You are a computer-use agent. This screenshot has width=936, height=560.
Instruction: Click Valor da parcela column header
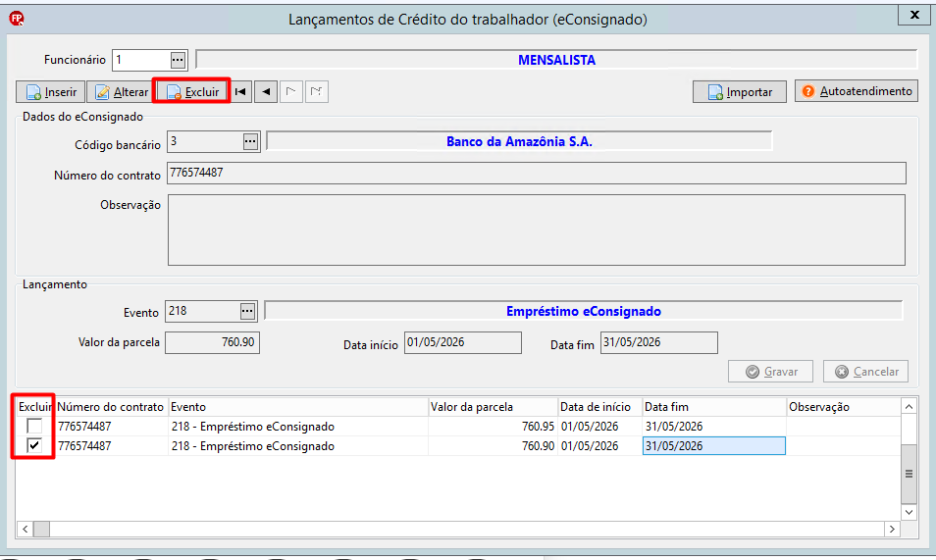[493, 407]
